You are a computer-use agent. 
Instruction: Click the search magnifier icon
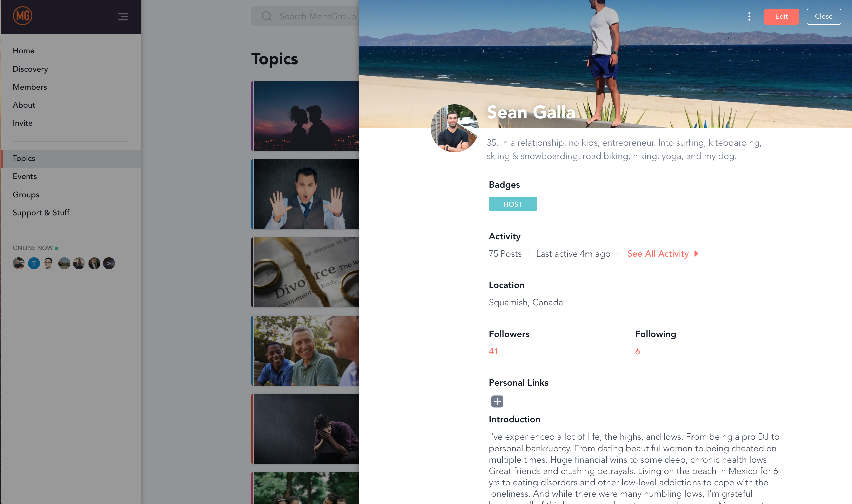click(x=267, y=16)
